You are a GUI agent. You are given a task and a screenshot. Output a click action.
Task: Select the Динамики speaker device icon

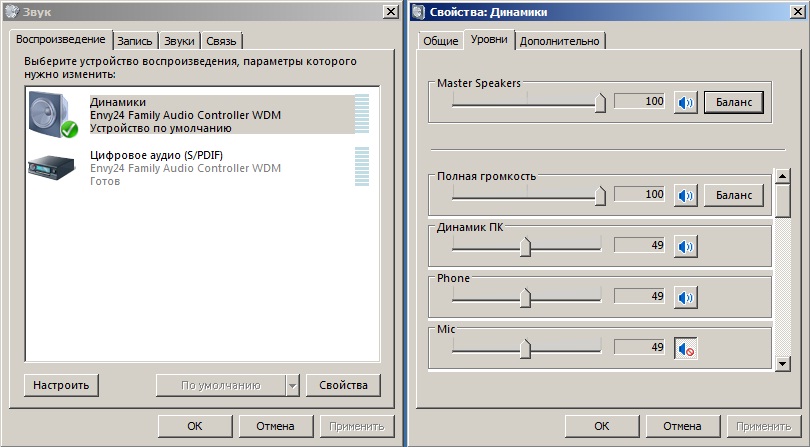point(53,113)
